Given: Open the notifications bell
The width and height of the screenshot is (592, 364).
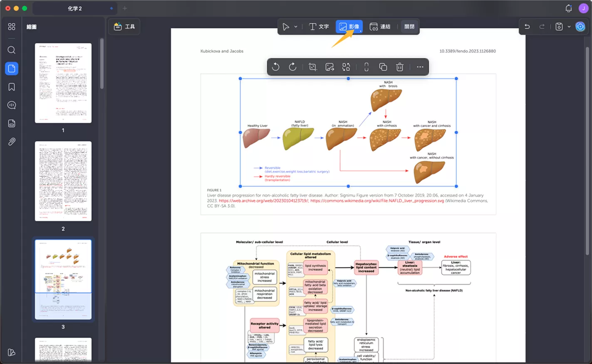Looking at the screenshot, I should click(x=569, y=8).
